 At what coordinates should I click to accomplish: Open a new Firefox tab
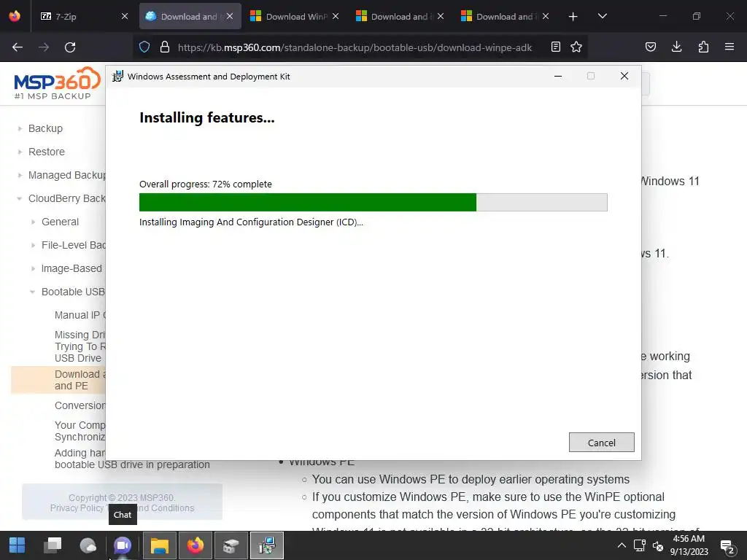click(573, 17)
